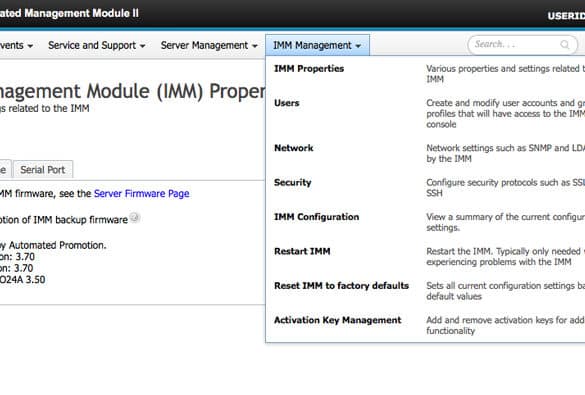Click the 'related to the IMM' subtitle
The width and height of the screenshot is (585, 395).
coord(45,109)
